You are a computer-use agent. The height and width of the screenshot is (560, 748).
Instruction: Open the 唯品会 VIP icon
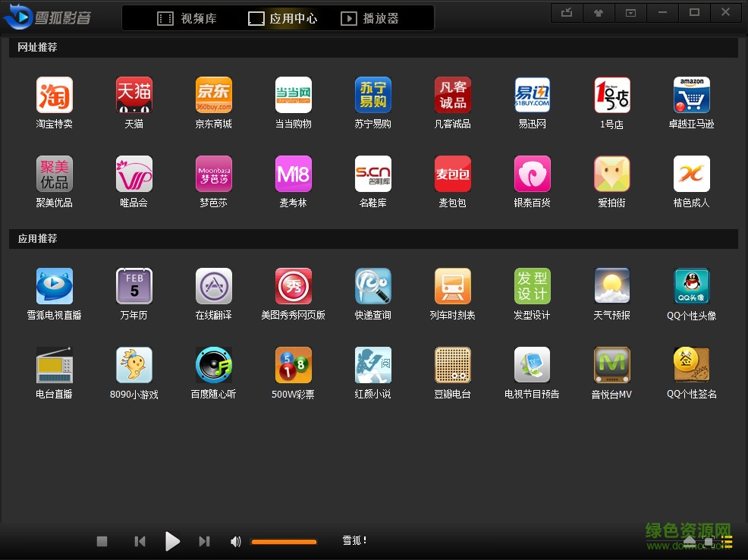click(x=134, y=175)
